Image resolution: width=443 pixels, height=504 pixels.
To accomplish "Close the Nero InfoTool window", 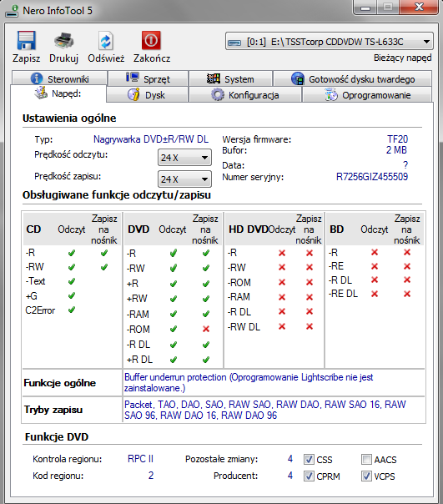I will point(419,7).
